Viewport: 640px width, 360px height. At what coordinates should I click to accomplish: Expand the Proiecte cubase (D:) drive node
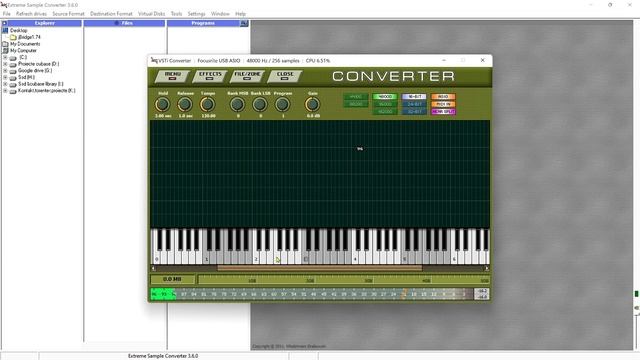pos(5,64)
